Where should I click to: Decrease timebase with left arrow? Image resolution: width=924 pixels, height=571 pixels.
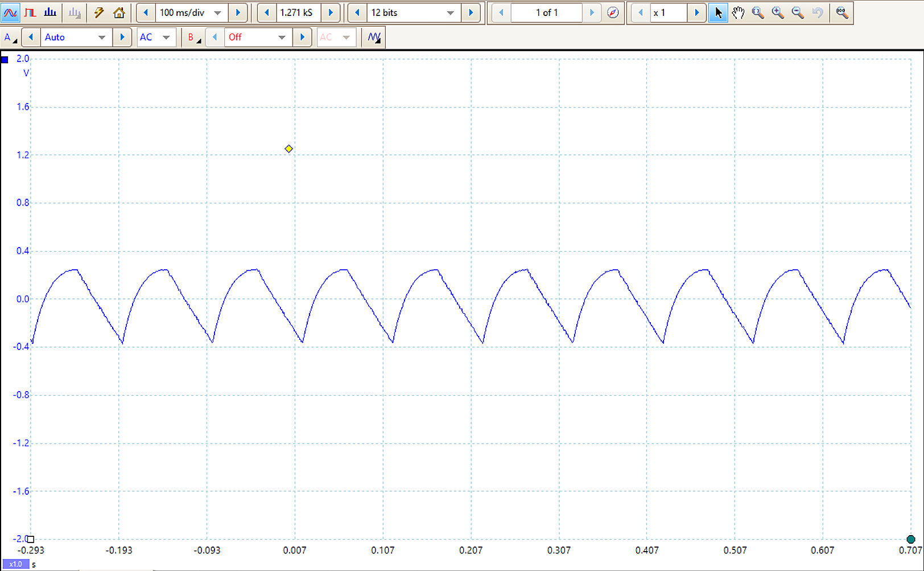click(x=146, y=13)
